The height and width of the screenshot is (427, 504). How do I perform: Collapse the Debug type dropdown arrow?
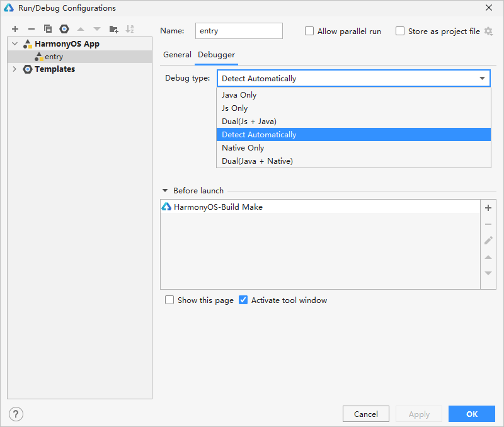[483, 79]
